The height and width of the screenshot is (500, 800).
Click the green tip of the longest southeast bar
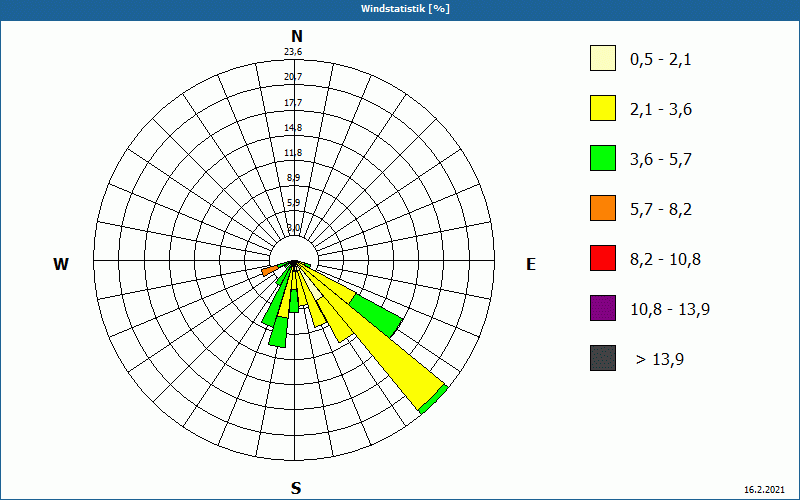point(433,398)
